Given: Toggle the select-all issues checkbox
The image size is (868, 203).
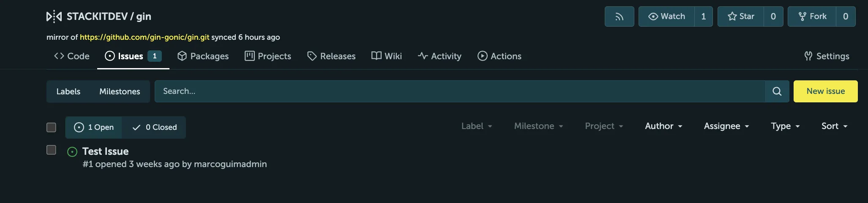Looking at the screenshot, I should (51, 127).
